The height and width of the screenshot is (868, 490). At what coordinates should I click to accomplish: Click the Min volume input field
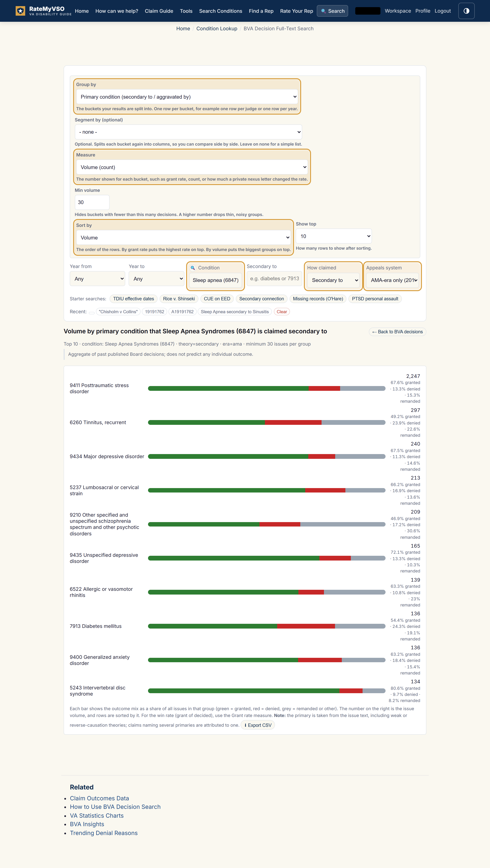pos(92,202)
